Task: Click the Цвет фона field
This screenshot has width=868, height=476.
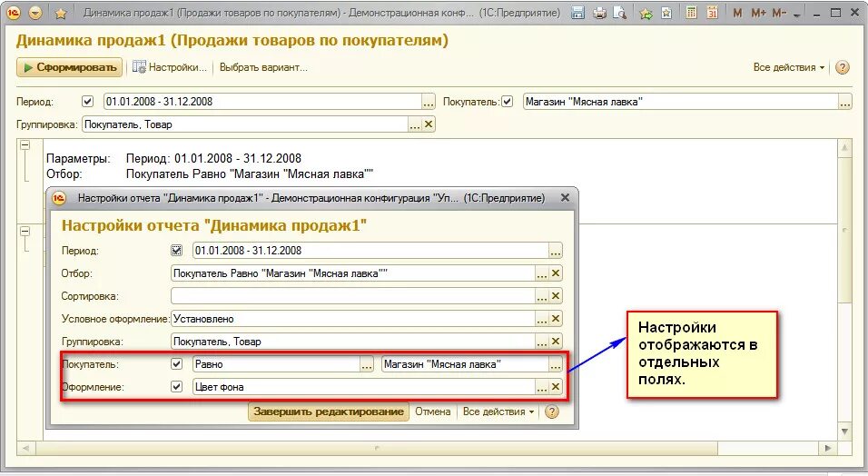Action: point(364,387)
